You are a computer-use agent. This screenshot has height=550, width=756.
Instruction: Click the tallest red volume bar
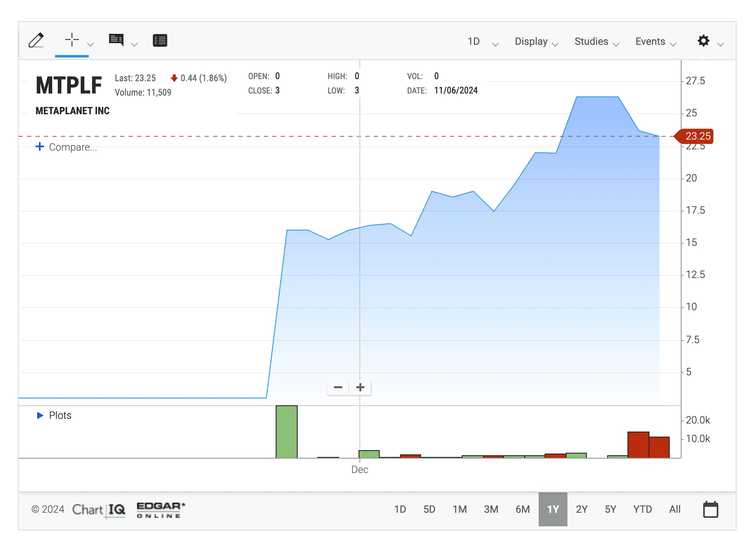[638, 445]
